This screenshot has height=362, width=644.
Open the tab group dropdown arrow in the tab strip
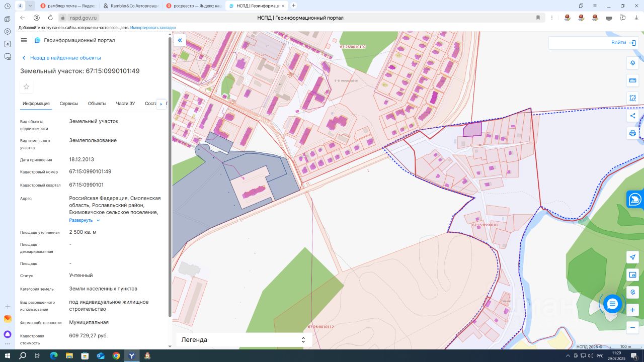(x=30, y=6)
